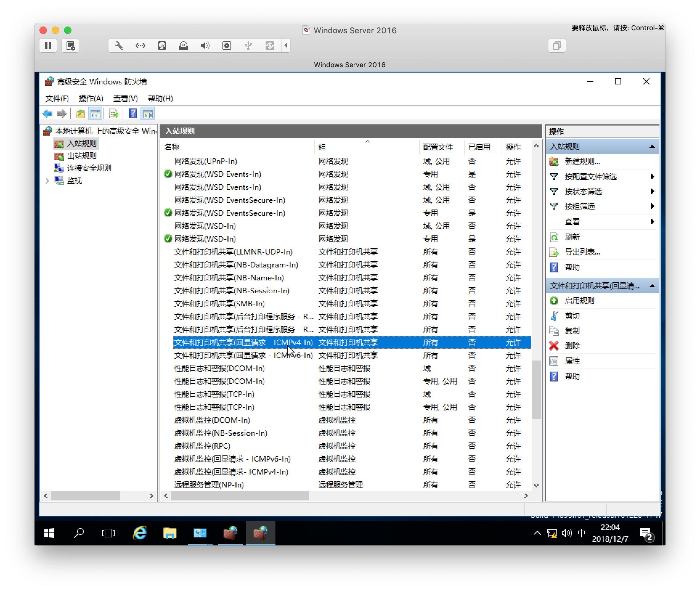Viewport: 700px width, 591px height.
Task: Open Internet Explorer from the taskbar
Action: click(x=140, y=533)
